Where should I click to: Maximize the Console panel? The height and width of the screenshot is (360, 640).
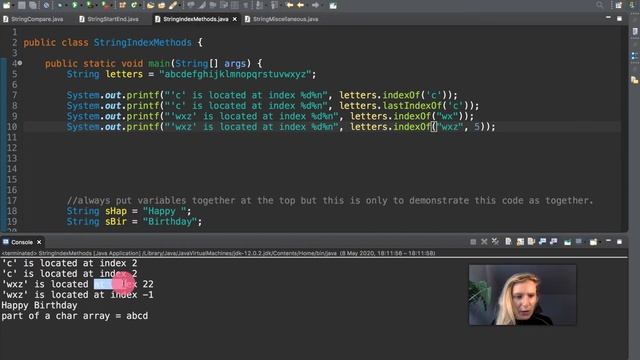pyautogui.click(x=619, y=242)
